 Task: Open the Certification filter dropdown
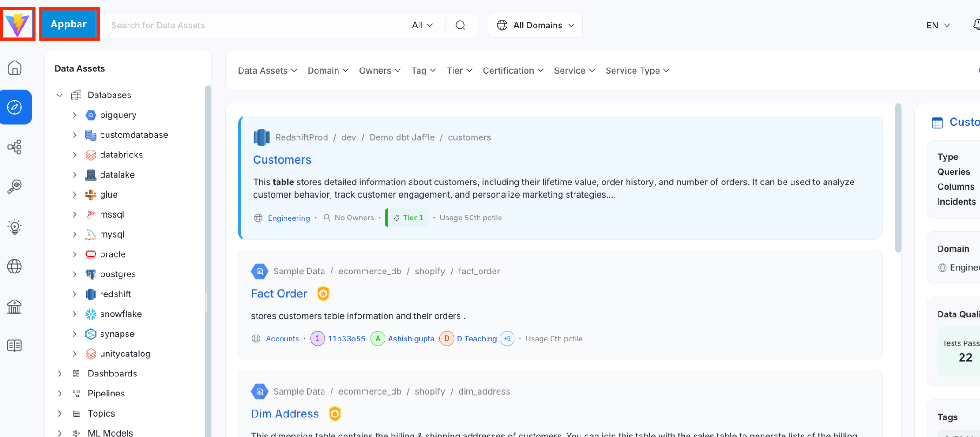pyautogui.click(x=513, y=71)
